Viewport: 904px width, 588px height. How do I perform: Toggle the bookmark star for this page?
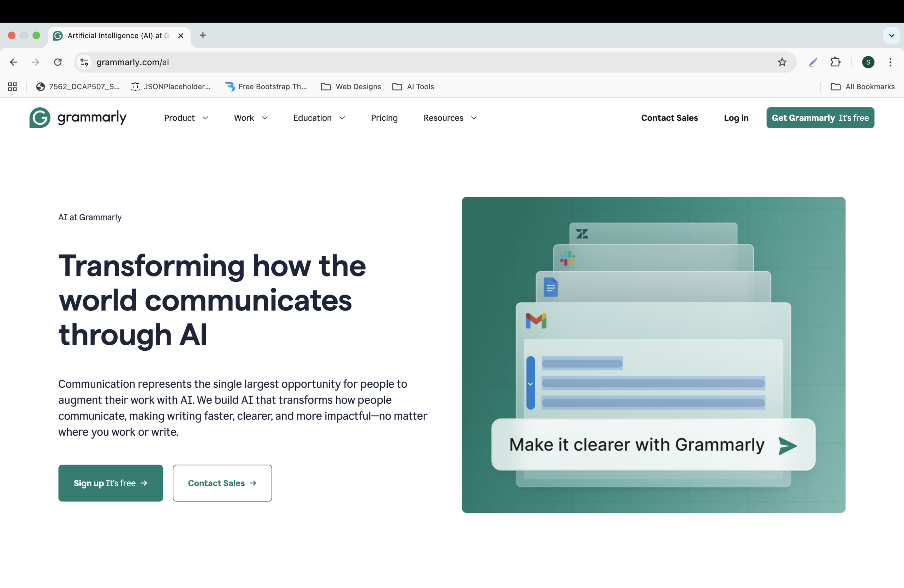[x=783, y=62]
